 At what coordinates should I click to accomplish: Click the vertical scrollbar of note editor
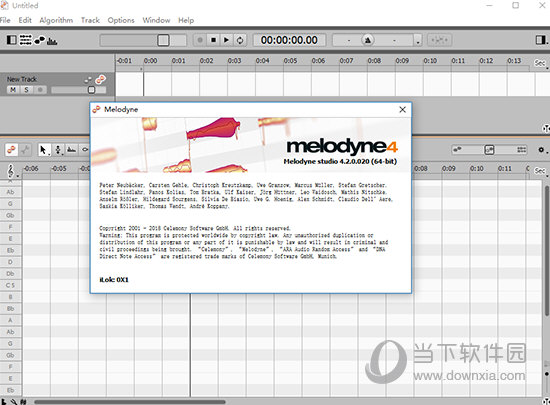(546, 251)
